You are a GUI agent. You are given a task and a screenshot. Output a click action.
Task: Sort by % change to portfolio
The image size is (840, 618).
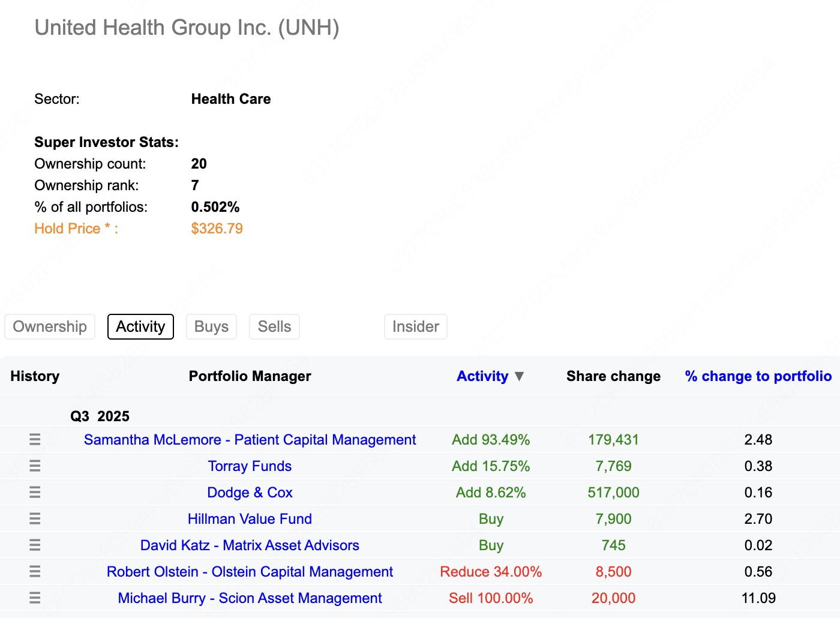point(758,376)
